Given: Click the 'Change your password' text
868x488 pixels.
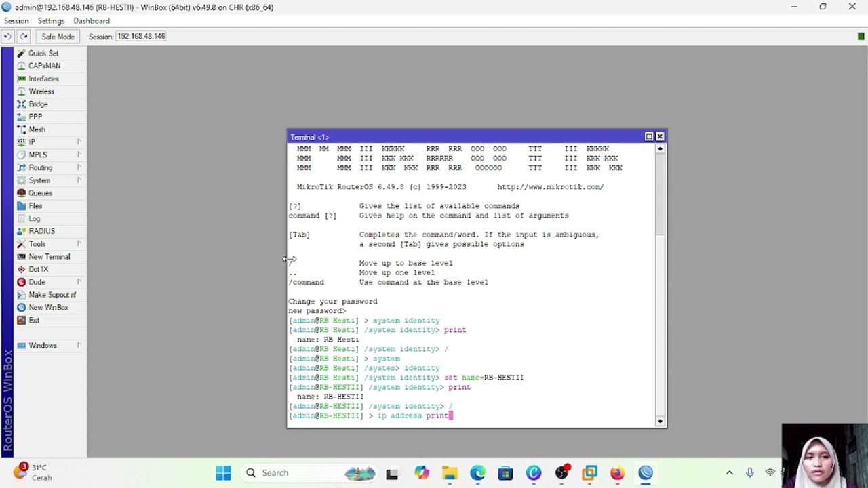Looking at the screenshot, I should pos(333,301).
